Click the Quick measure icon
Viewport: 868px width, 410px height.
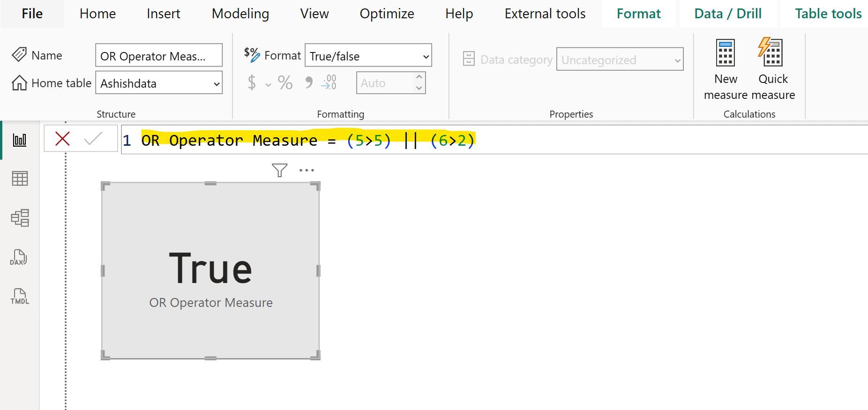click(772, 68)
